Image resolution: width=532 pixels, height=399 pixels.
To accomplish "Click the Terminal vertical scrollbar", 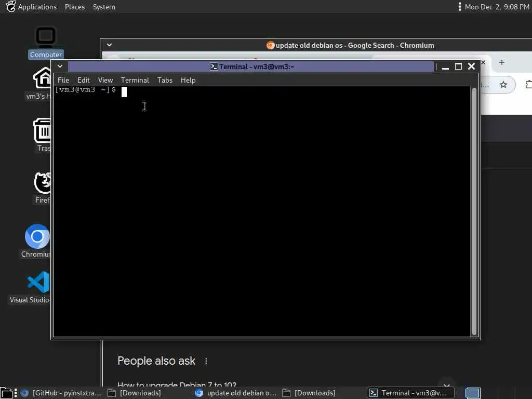I will coord(474,211).
